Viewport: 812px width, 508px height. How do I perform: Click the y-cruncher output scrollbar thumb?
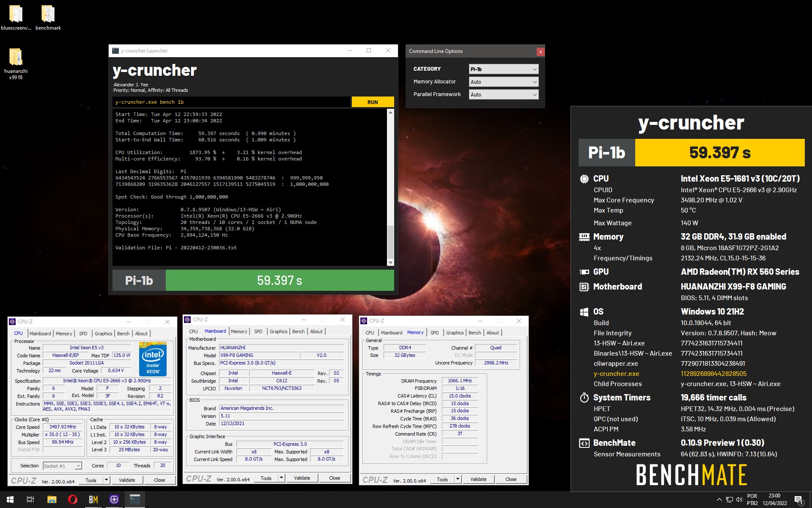point(390,241)
